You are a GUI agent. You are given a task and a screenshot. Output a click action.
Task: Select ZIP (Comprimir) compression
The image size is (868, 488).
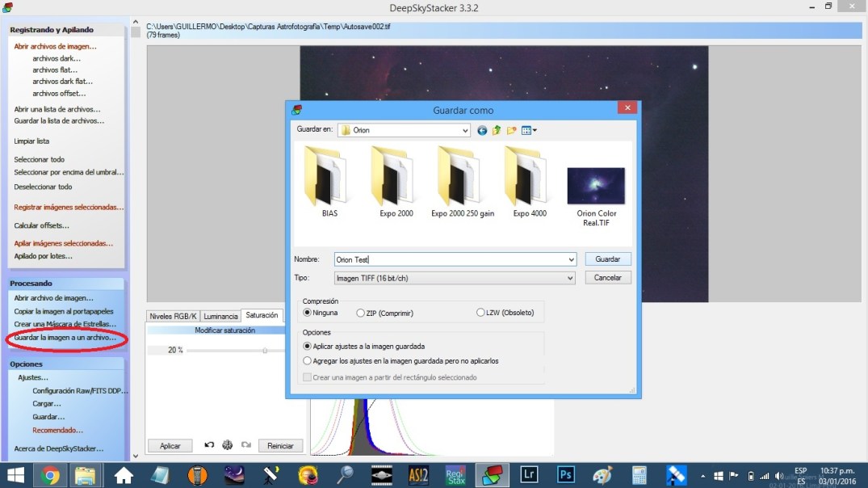pyautogui.click(x=361, y=313)
